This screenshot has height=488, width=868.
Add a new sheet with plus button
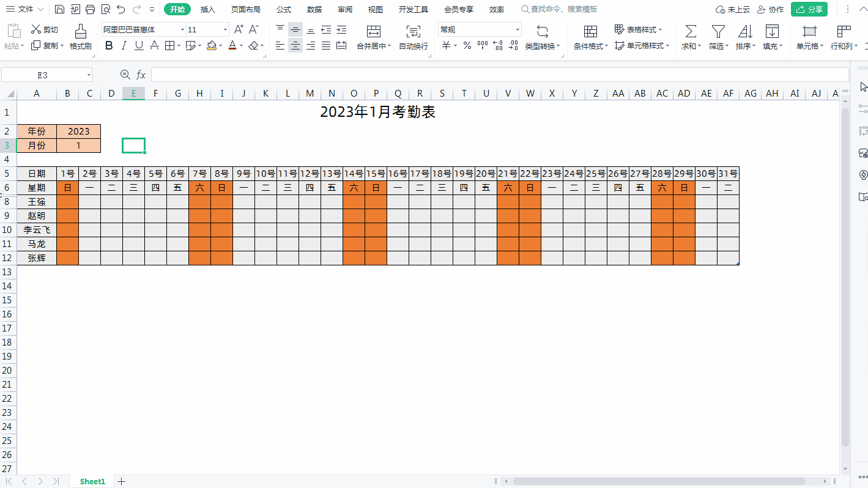point(121,481)
